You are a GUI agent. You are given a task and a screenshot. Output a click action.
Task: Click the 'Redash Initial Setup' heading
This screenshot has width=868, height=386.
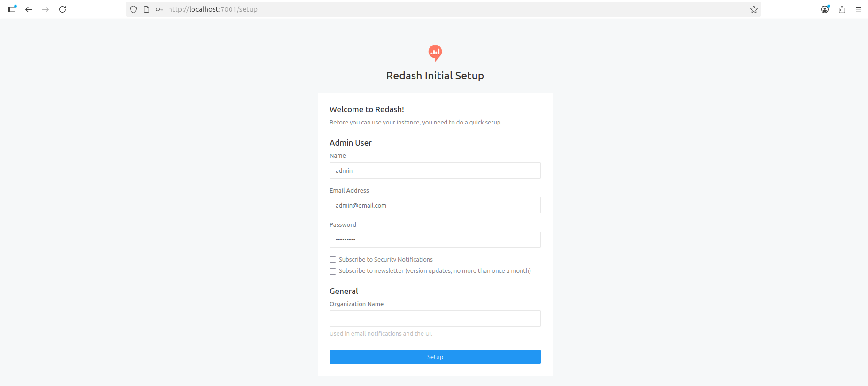[x=435, y=76]
